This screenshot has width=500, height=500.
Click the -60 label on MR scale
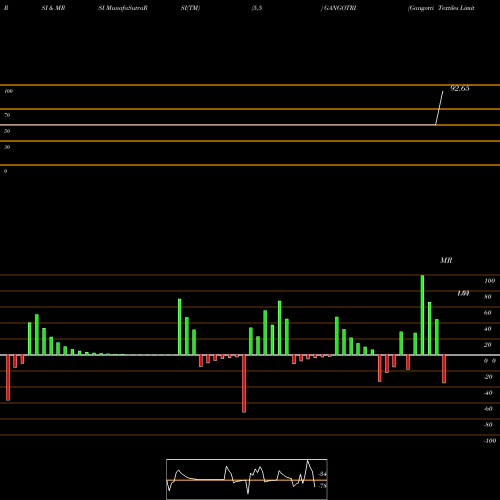click(x=488, y=409)
